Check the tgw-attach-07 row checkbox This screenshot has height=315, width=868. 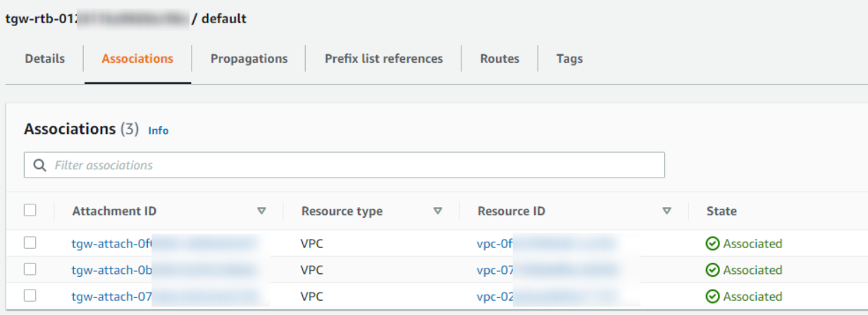click(x=30, y=296)
